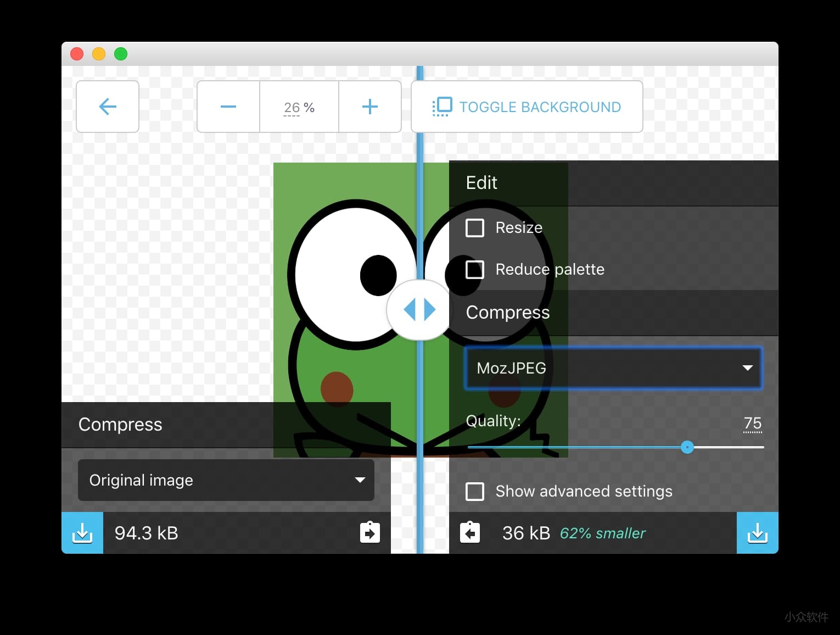This screenshot has height=635, width=840.
Task: Download the compressed 36 kB image
Action: coord(757,533)
